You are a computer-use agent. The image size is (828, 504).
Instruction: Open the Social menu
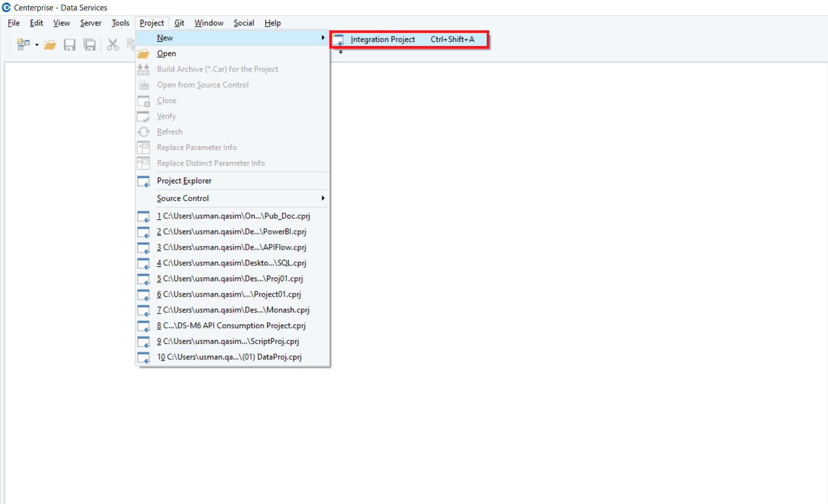244,23
